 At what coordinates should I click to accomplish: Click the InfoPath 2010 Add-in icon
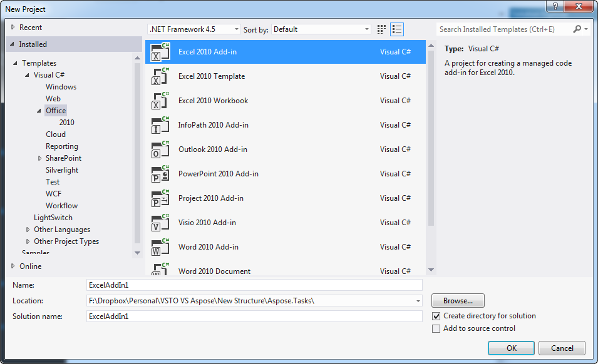[x=160, y=125]
